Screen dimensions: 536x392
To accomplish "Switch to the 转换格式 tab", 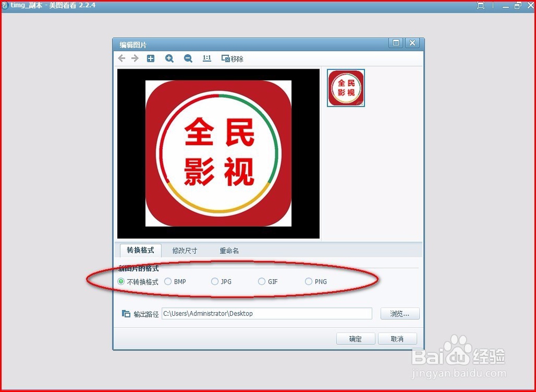I will pos(140,250).
